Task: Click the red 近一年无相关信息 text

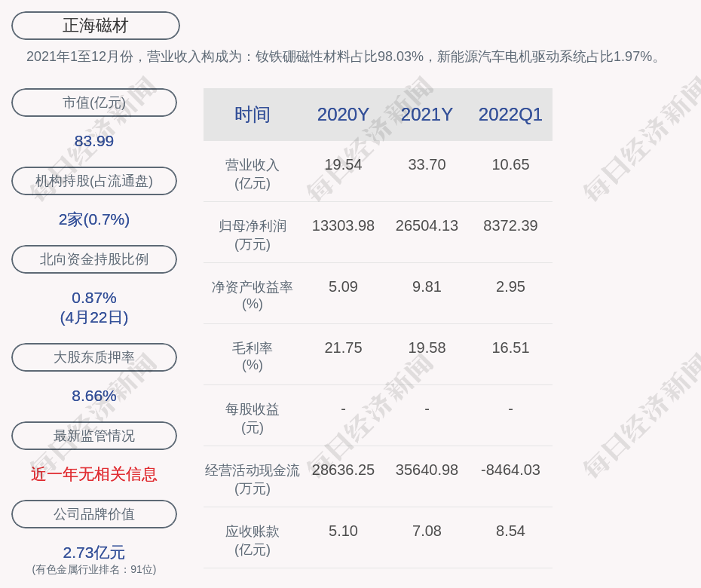Action: [x=94, y=474]
